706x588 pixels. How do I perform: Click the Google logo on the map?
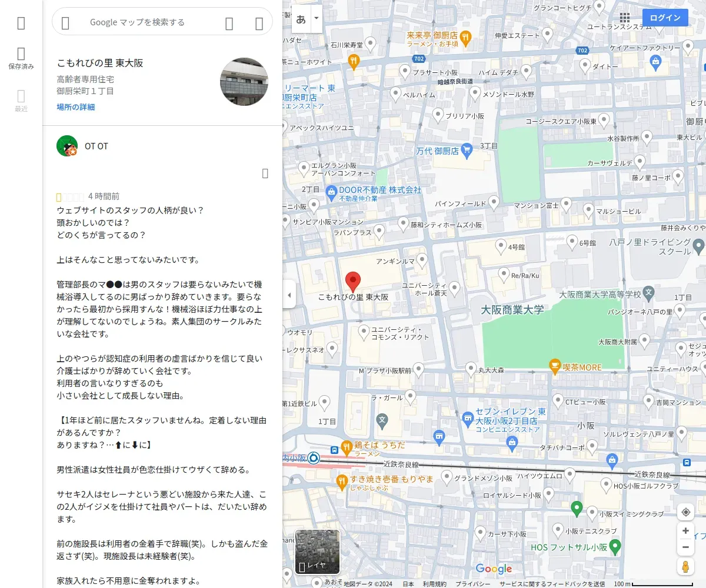[494, 569]
